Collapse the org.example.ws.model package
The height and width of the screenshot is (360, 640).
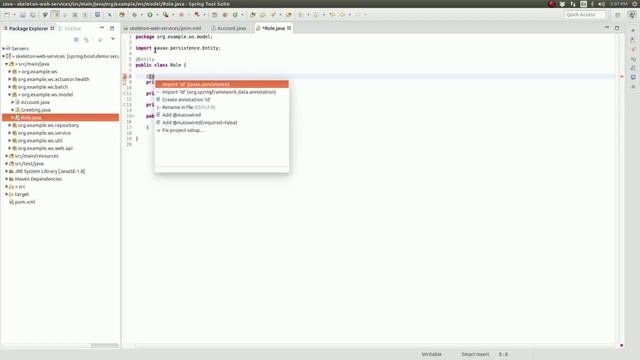9,94
